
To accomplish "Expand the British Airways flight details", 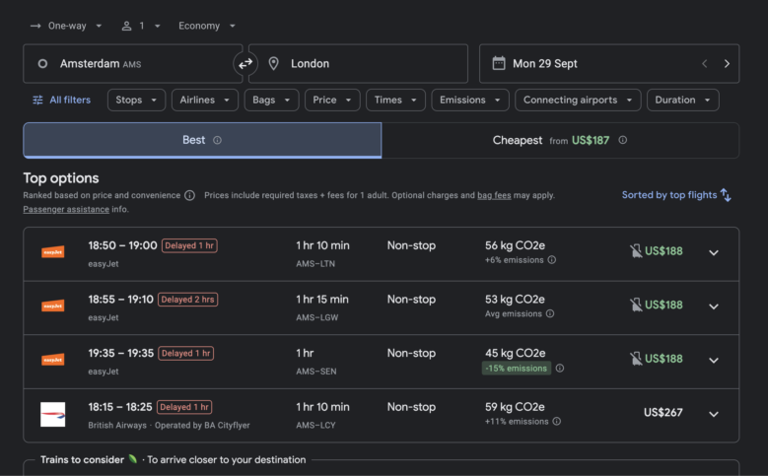I will click(713, 414).
